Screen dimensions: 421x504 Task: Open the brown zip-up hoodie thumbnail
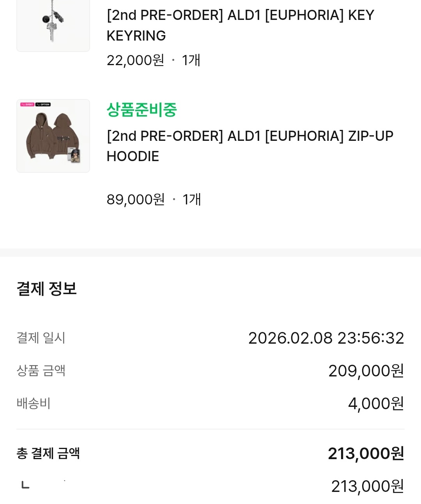[53, 136]
